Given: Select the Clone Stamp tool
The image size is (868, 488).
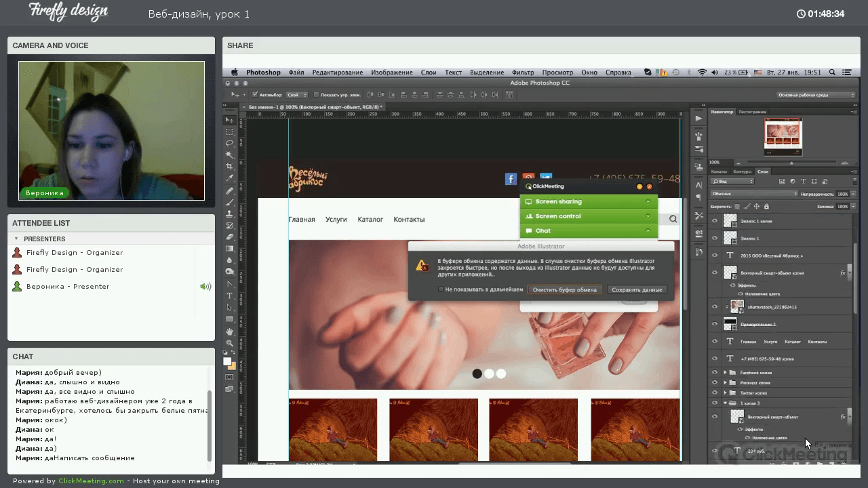Looking at the screenshot, I should coord(230,213).
